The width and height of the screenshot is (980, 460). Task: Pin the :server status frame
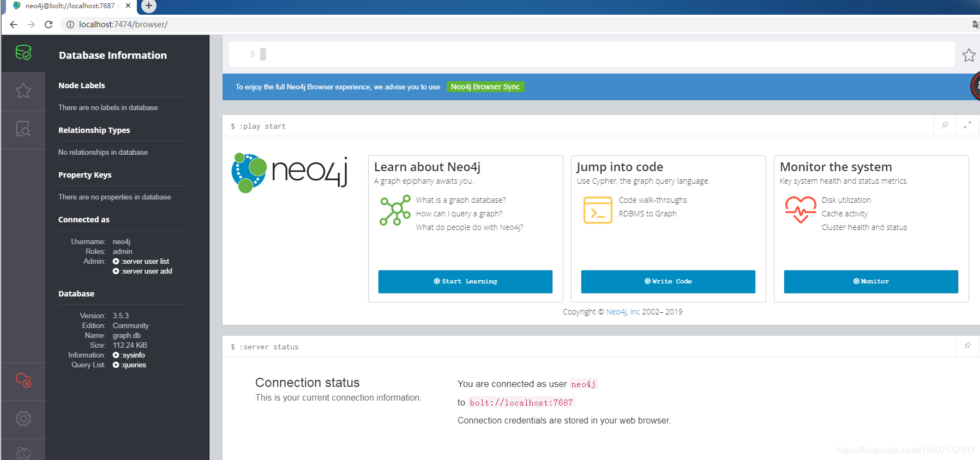[967, 346]
